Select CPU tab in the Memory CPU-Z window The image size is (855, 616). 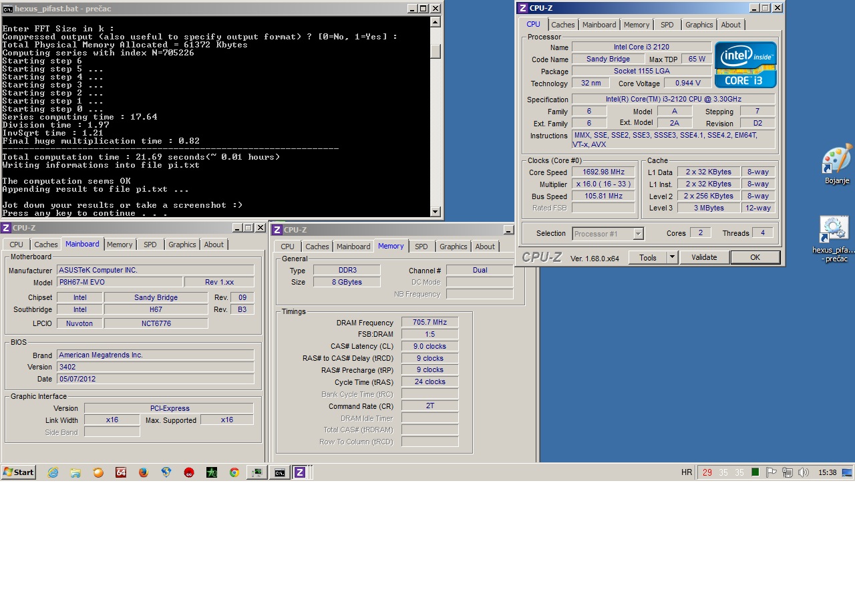click(x=287, y=247)
